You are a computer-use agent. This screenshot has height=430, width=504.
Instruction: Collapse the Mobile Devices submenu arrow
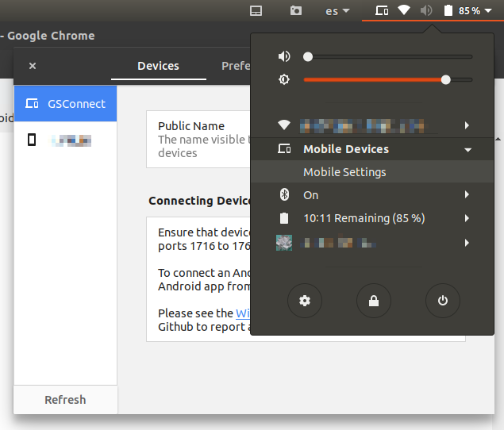467,150
